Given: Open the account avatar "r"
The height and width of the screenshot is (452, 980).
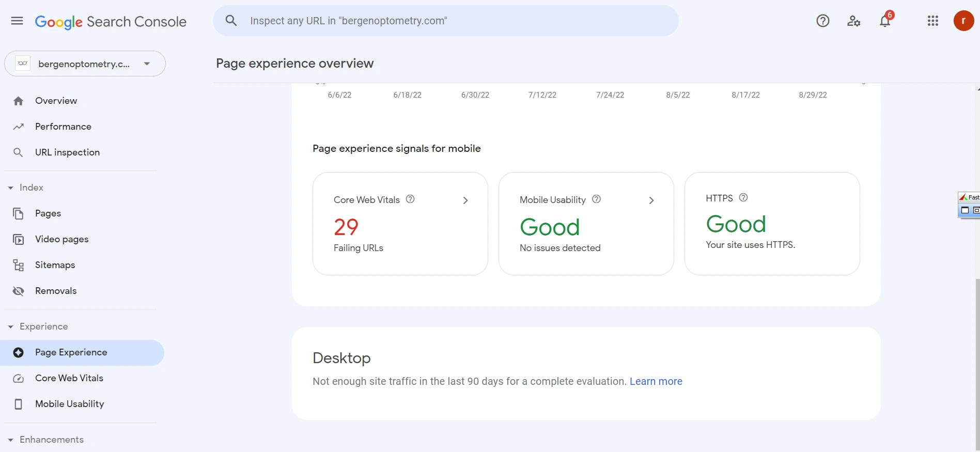Looking at the screenshot, I should point(963,21).
